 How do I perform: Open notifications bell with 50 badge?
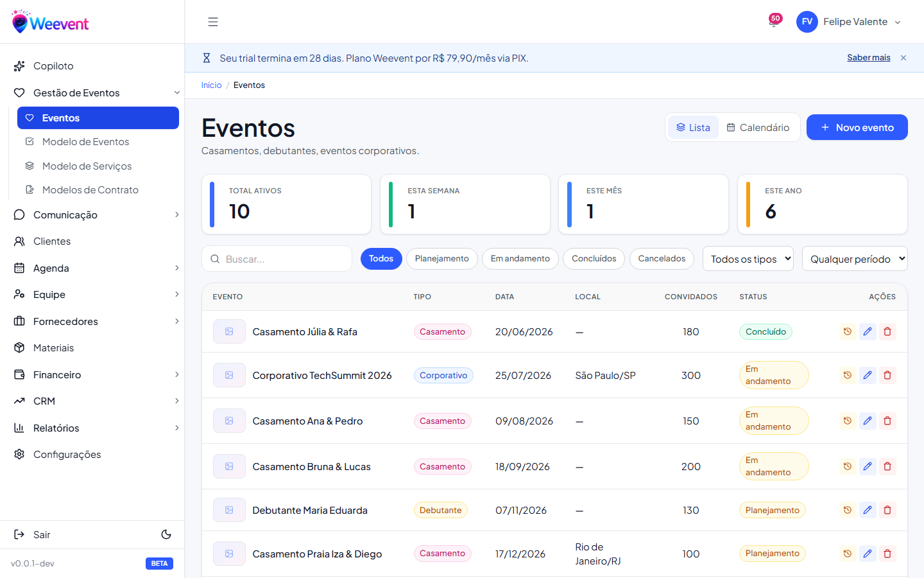tap(774, 21)
